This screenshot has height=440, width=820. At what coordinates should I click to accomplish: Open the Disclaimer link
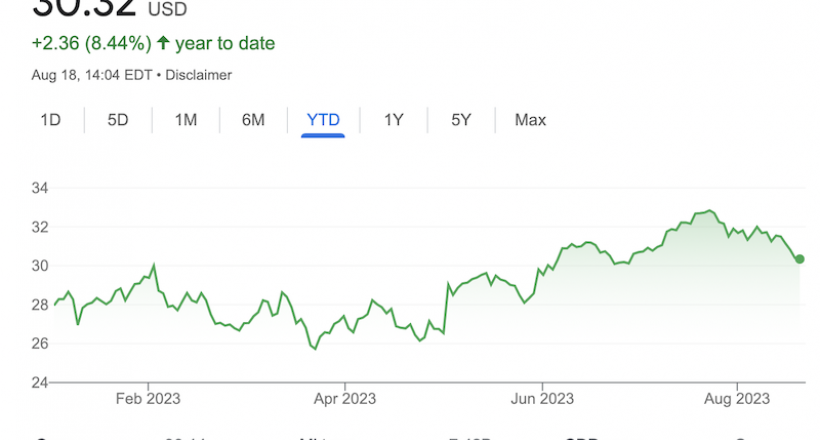click(198, 75)
